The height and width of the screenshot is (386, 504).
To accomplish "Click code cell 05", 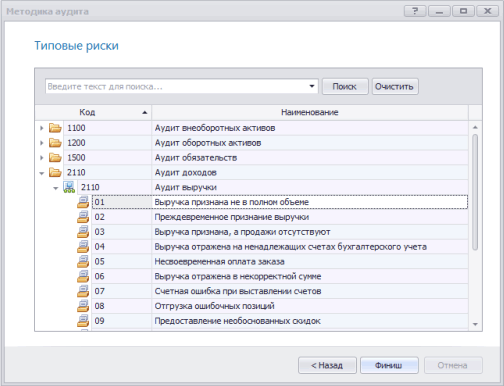I will click(122, 261).
